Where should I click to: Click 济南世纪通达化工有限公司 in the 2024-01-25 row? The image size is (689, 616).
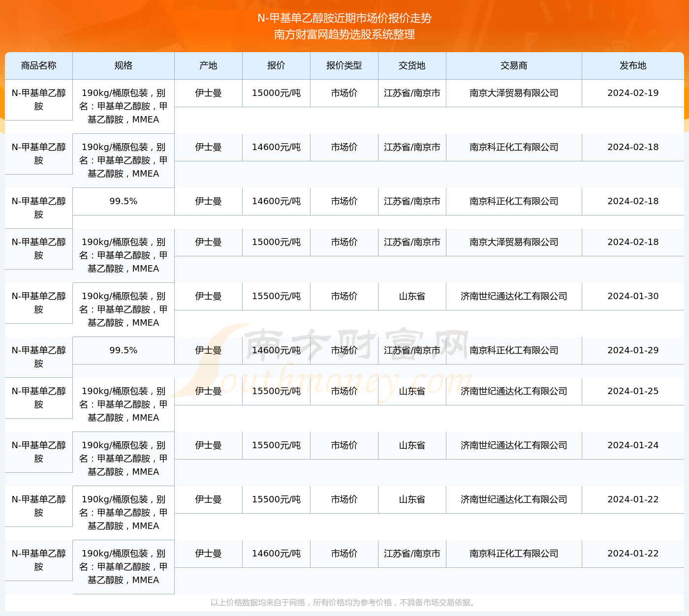click(514, 391)
